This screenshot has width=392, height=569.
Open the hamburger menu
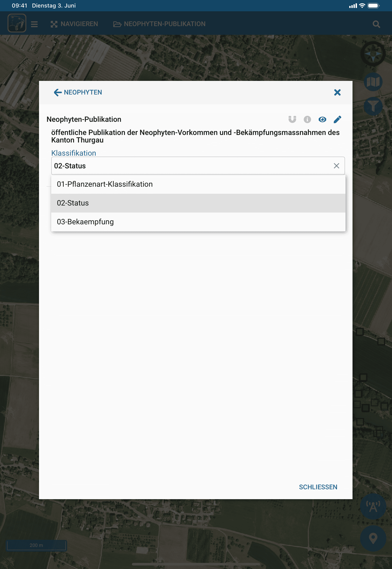34,24
